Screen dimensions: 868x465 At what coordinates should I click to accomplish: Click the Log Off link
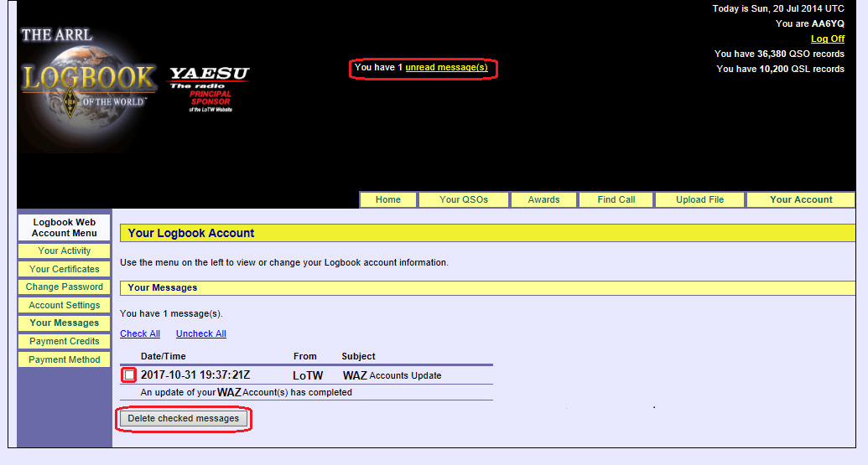(827, 39)
